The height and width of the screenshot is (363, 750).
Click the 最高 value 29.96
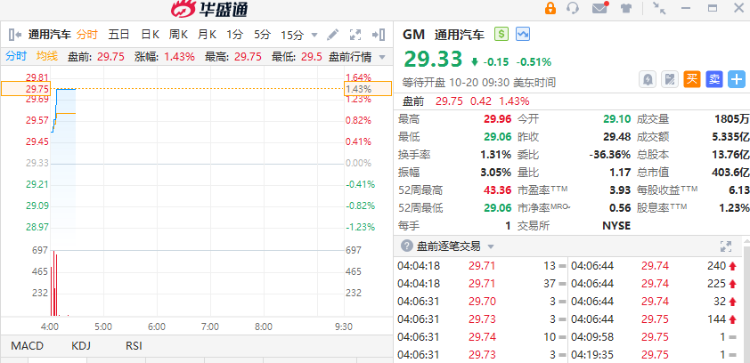(x=497, y=119)
